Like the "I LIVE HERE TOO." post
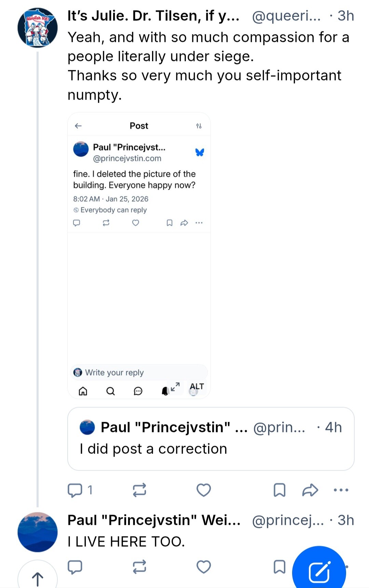Screen dimensions: 369x588 click(204, 567)
